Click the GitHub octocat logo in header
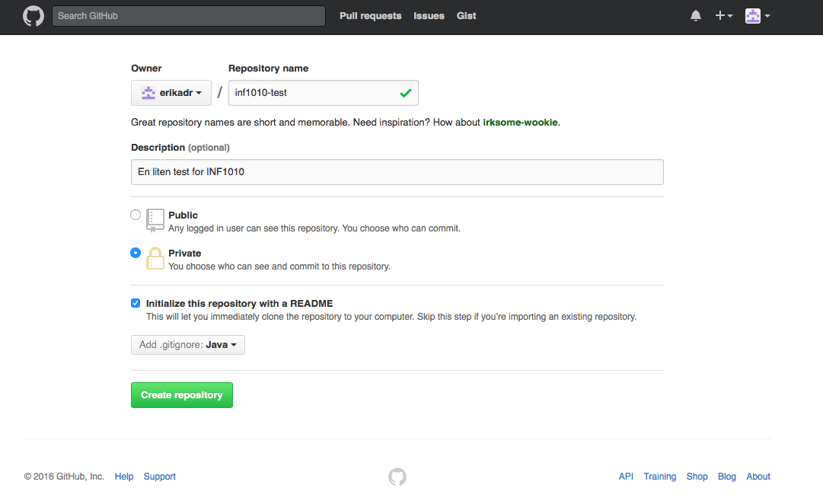The width and height of the screenshot is (823, 504). click(x=33, y=16)
